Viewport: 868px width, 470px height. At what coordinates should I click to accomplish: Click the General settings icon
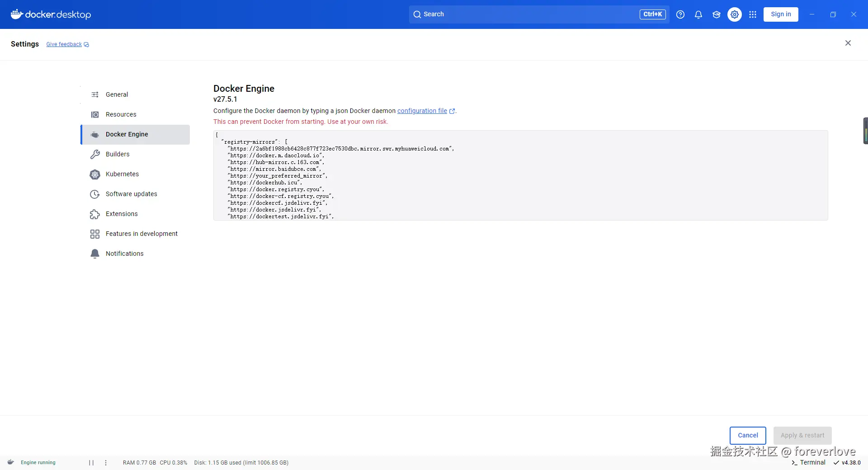95,94
